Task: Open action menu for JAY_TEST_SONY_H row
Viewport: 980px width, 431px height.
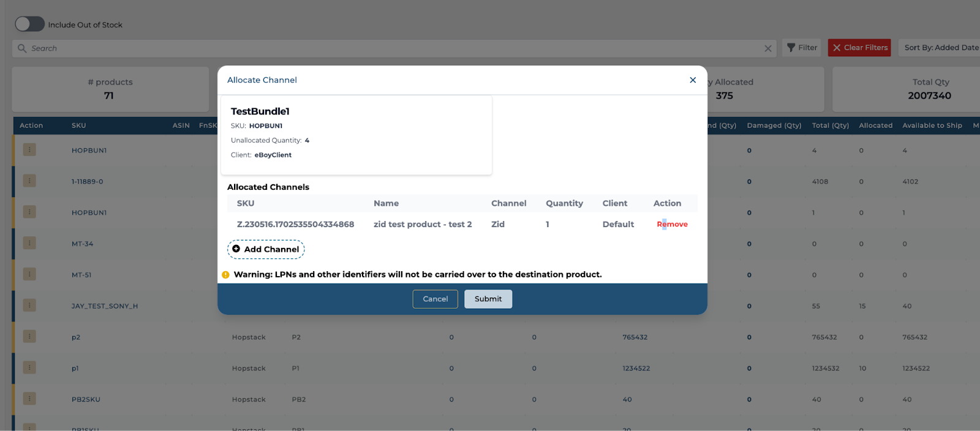Action: (29, 305)
